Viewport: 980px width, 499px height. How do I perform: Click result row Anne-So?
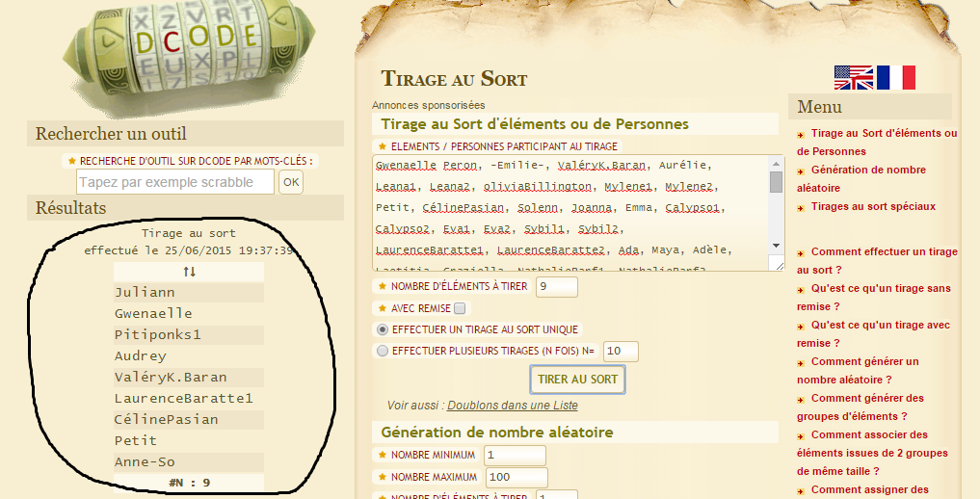[x=189, y=462]
